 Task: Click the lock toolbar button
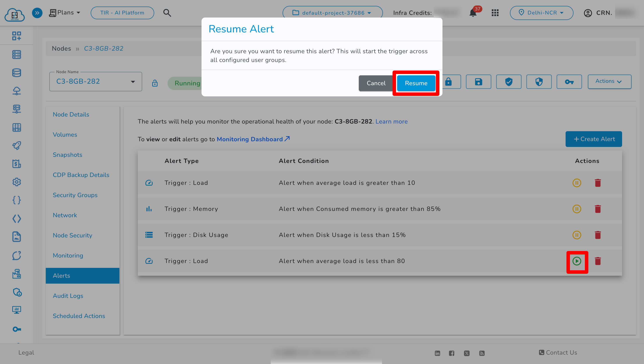point(449,82)
